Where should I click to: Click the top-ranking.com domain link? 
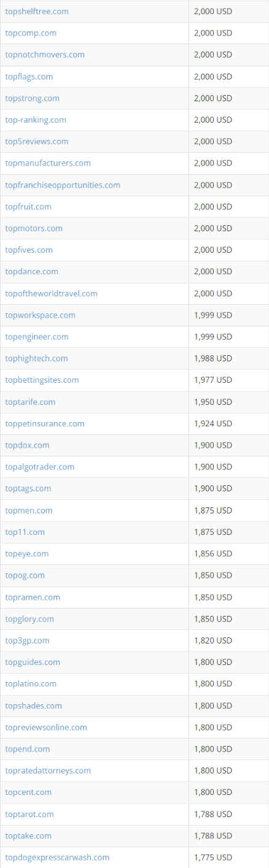pos(36,120)
